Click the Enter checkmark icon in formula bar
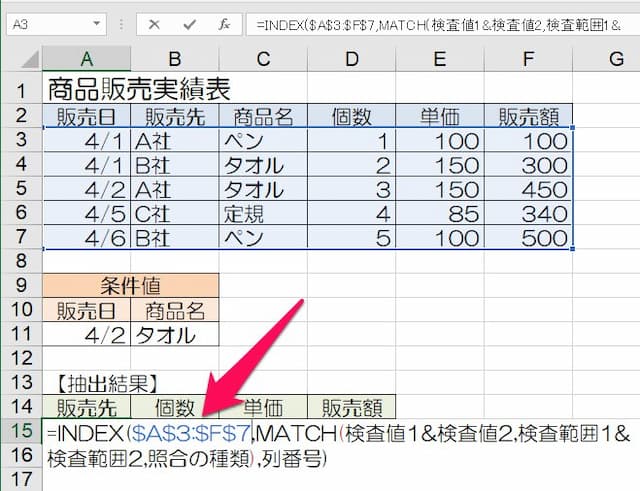The width and height of the screenshot is (640, 491). [189, 23]
